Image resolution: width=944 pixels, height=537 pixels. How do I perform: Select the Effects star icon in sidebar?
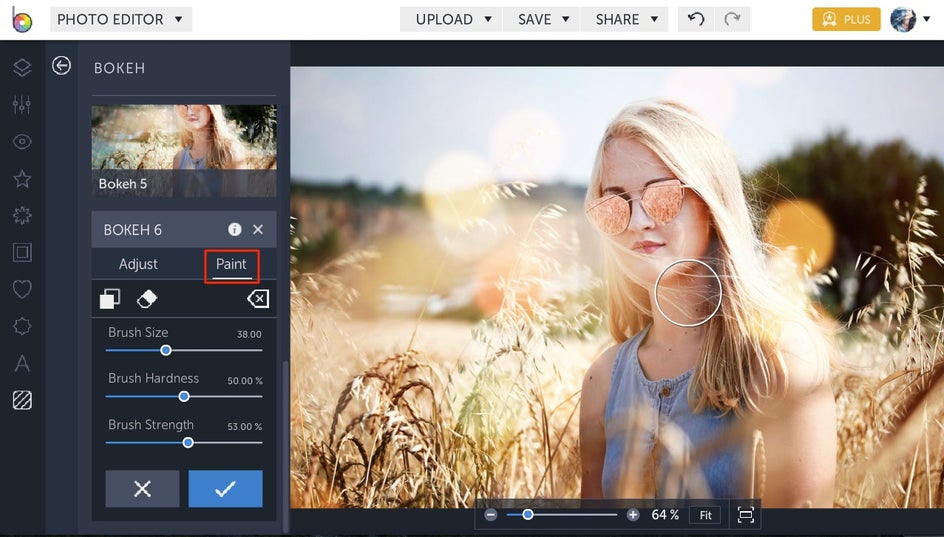point(22,178)
